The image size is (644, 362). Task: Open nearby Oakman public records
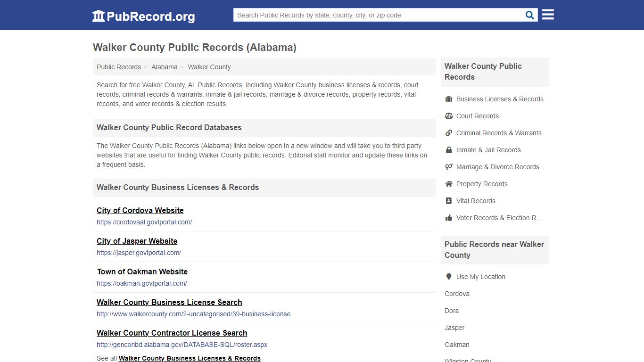(457, 345)
